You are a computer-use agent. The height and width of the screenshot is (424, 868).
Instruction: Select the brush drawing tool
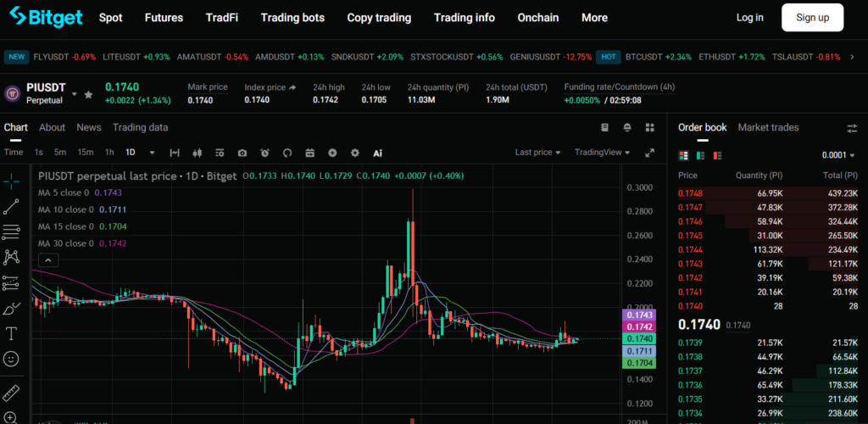click(11, 308)
